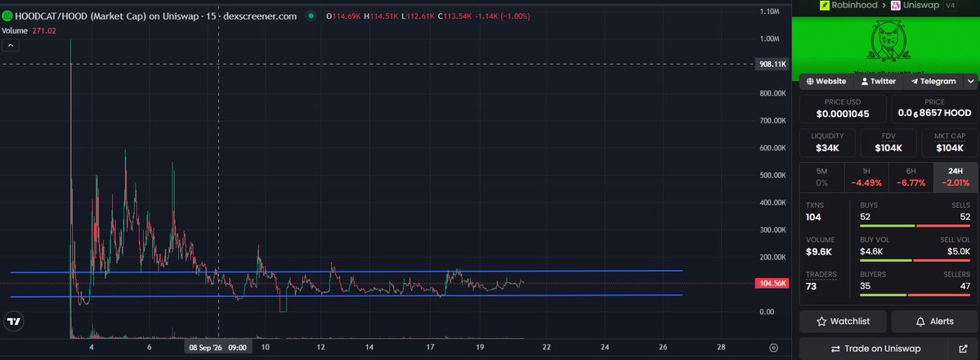Add token to Watchlist
Screen dimensions: 980x360
click(843, 322)
